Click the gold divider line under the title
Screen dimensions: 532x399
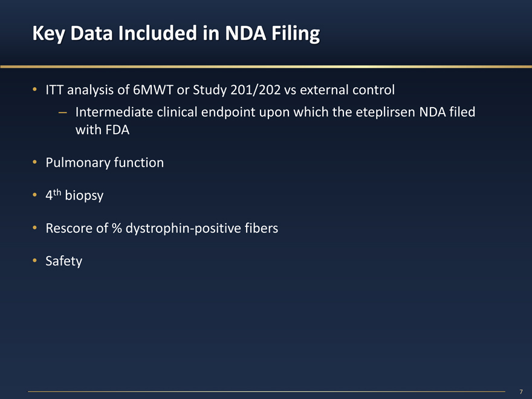pyautogui.click(x=266, y=66)
